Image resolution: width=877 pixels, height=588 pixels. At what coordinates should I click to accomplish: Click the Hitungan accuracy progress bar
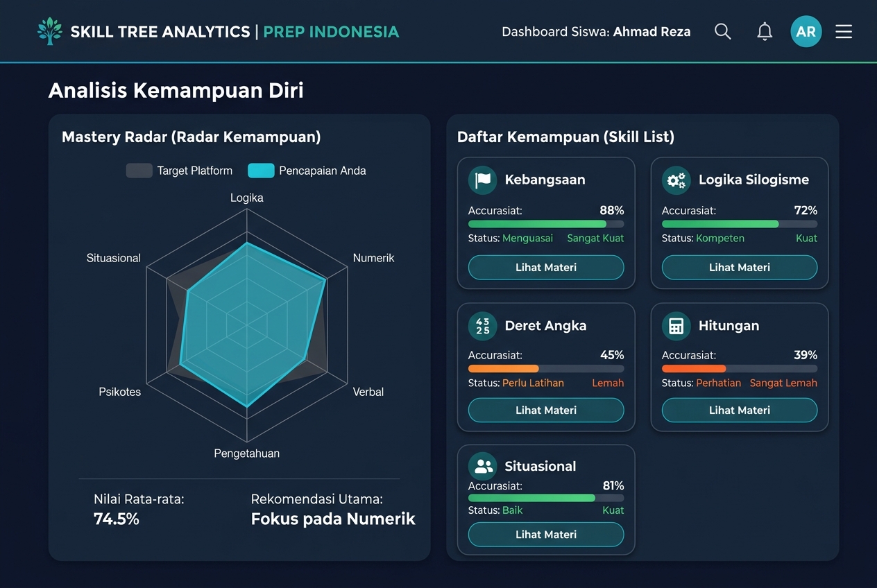[x=740, y=369]
